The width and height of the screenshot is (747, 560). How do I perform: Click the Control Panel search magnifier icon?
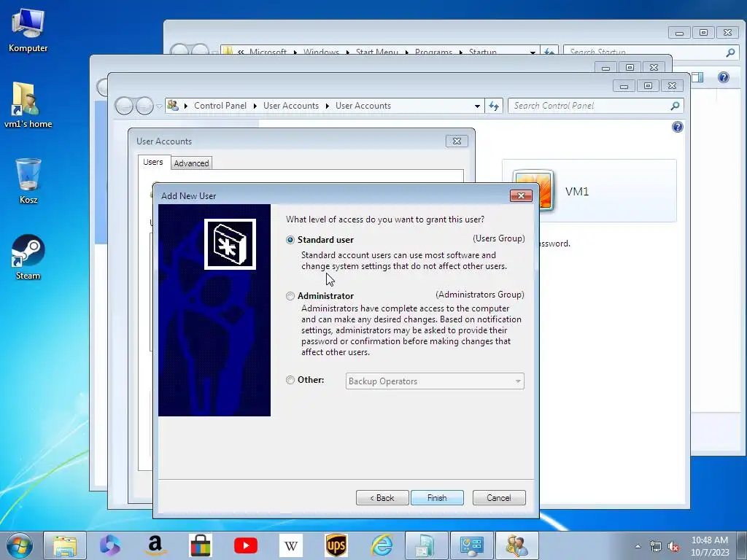click(675, 106)
